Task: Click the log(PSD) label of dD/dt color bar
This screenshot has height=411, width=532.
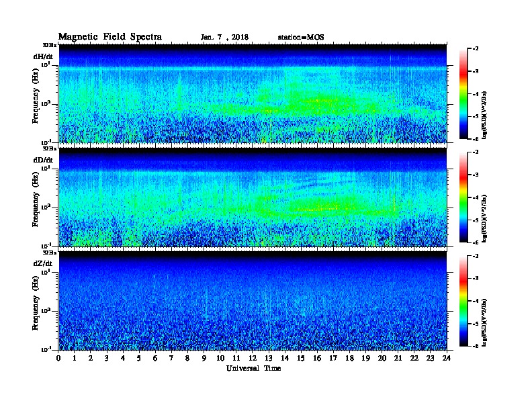Action: coord(485,218)
